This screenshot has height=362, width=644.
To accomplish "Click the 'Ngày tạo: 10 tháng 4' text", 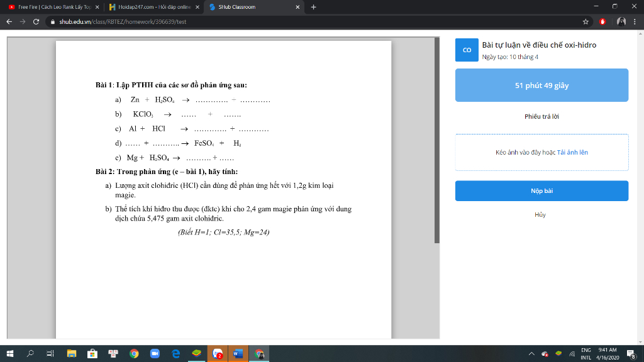I will coord(510,57).
